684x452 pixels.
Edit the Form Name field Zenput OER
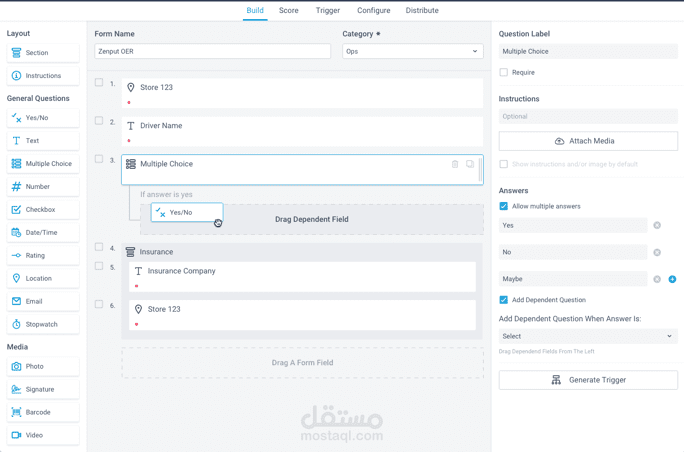pyautogui.click(x=212, y=51)
